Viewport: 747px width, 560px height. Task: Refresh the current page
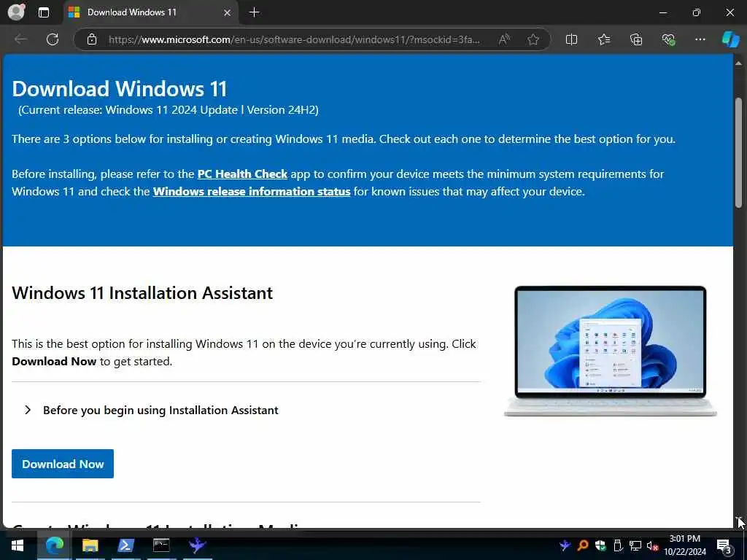(x=53, y=39)
